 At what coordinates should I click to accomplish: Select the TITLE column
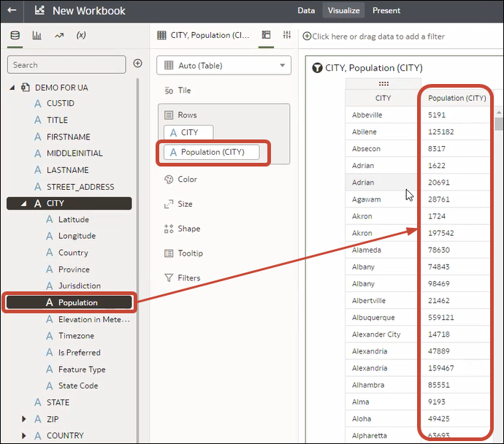pyautogui.click(x=57, y=120)
